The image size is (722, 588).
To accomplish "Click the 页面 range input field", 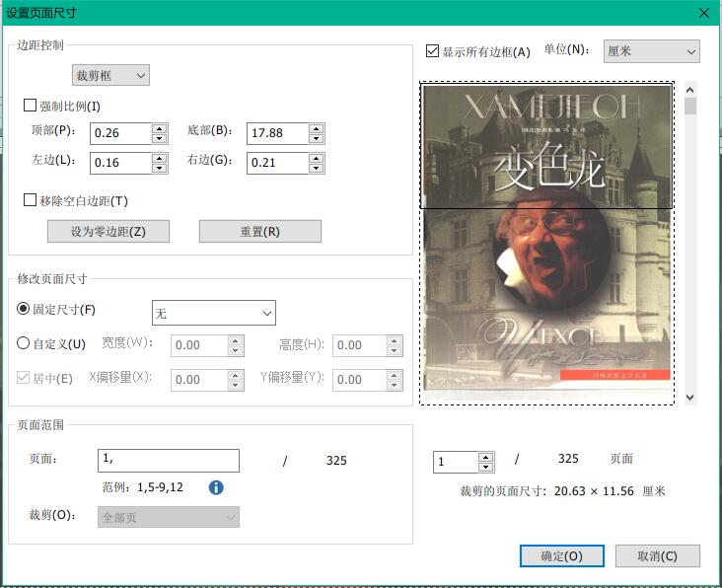I will pos(169,461).
